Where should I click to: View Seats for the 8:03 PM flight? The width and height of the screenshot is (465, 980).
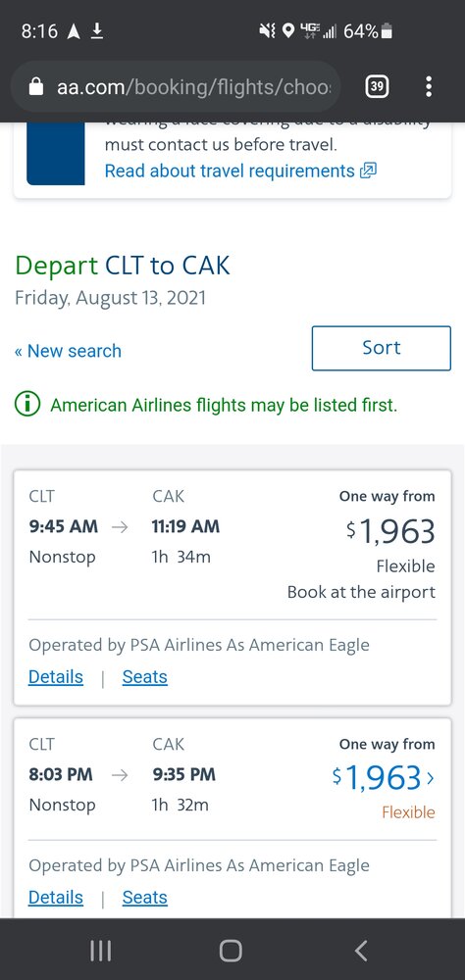coord(144,898)
